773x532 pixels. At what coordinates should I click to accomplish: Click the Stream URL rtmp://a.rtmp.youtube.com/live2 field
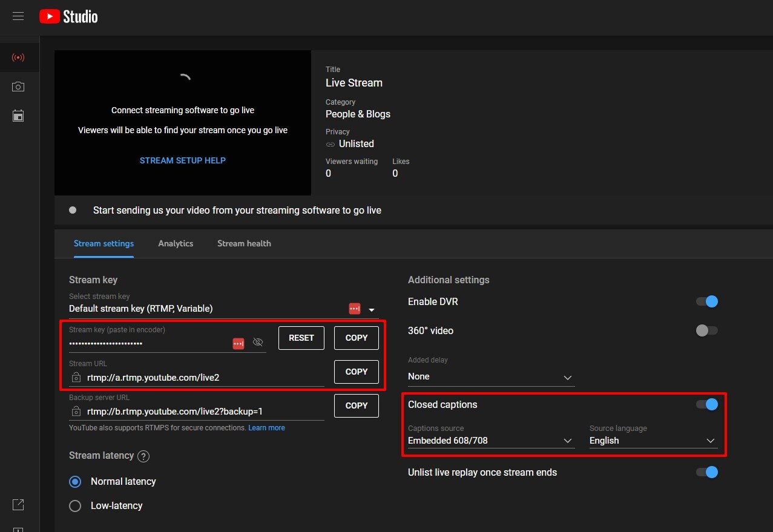tap(197, 378)
